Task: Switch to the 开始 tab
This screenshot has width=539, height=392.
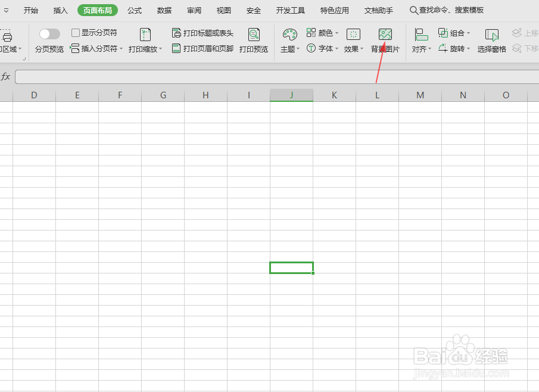Action: (x=30, y=10)
